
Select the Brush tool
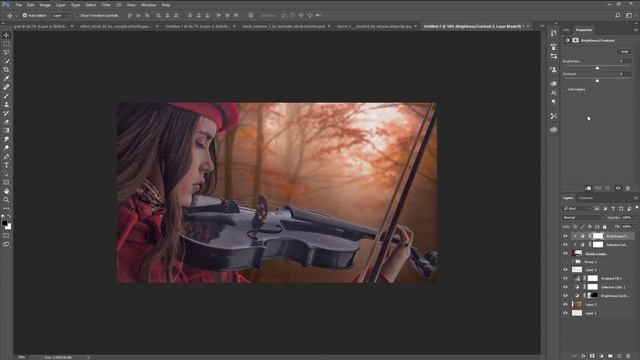pyautogui.click(x=6, y=96)
